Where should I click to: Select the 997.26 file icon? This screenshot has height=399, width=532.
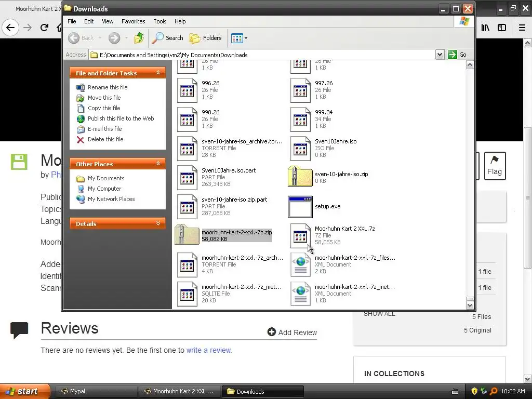[300, 90]
